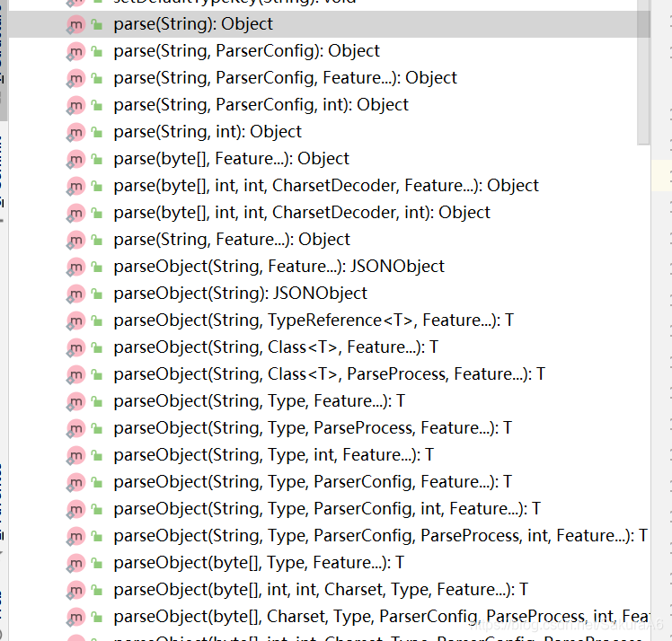Click method icon of parse(byte[], int, int, CharsetDecoder, int)
Image resolution: width=672 pixels, height=641 pixels.
click(75, 214)
